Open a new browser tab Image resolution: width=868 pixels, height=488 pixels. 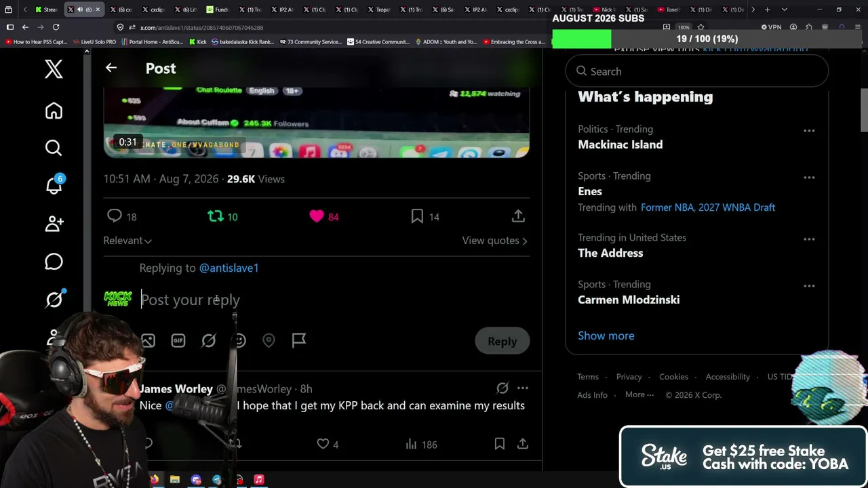click(767, 9)
